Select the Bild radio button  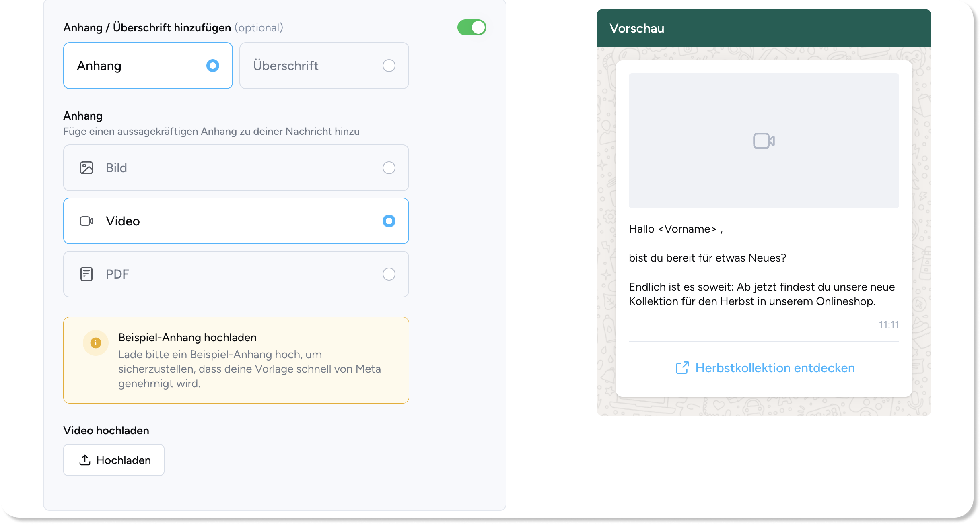[x=389, y=168]
